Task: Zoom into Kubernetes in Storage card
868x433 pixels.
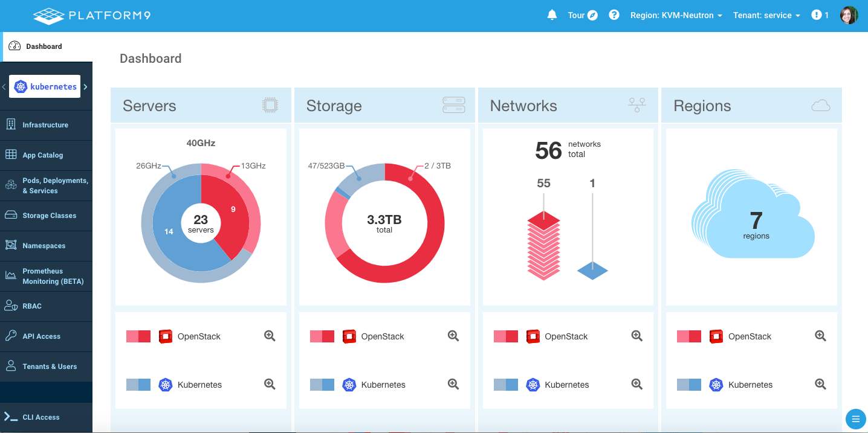Action: pyautogui.click(x=453, y=384)
